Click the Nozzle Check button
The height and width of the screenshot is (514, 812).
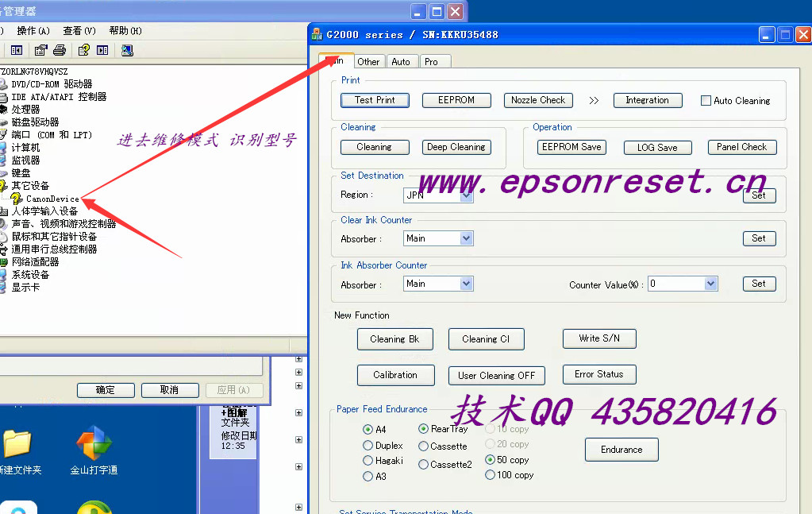pos(538,100)
